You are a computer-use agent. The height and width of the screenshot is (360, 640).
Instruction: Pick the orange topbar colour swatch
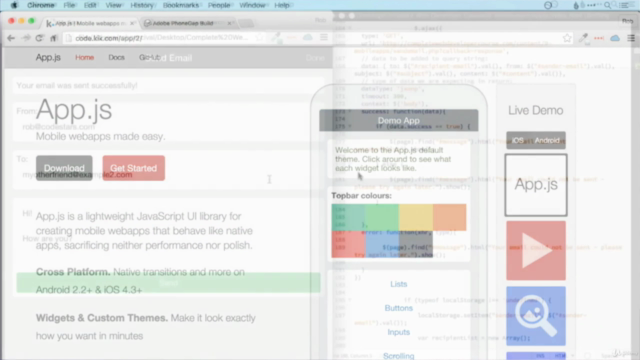pos(449,217)
